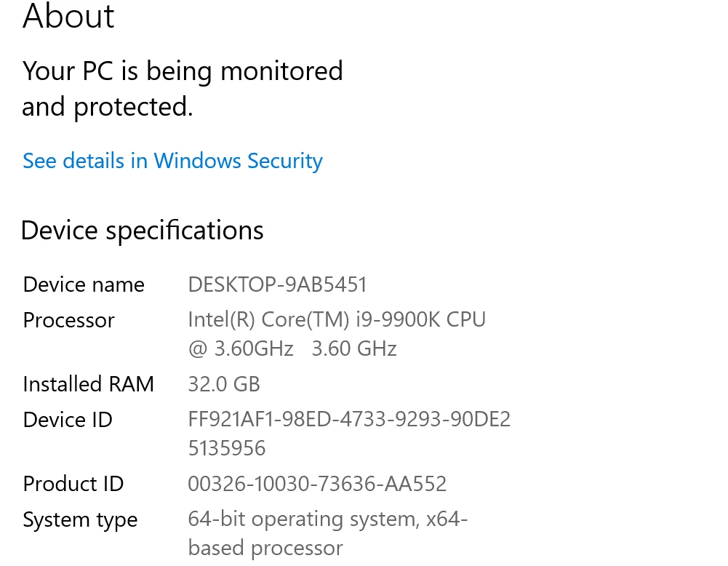Select the Device ID value starting FF921AF1

click(349, 420)
